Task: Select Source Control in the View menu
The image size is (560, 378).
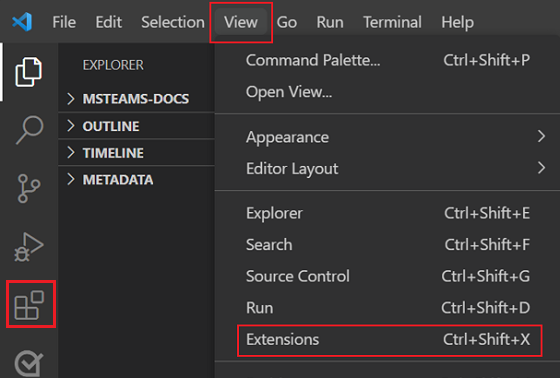Action: click(388, 276)
